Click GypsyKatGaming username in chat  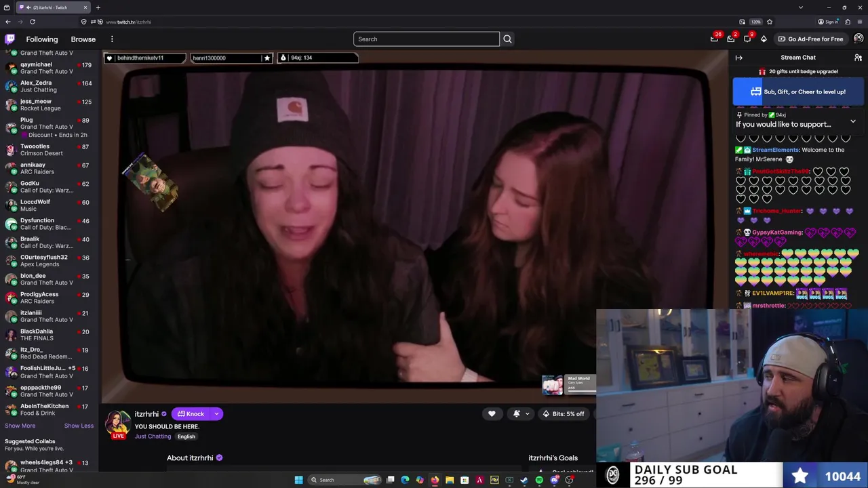(777, 232)
